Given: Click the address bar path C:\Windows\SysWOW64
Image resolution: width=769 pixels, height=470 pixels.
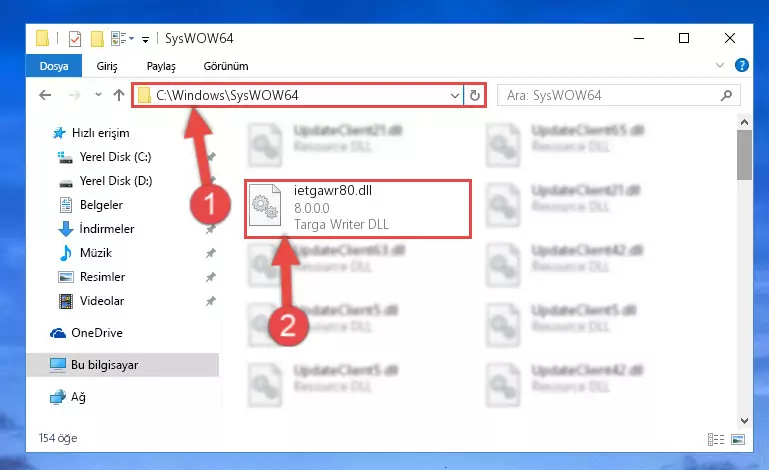Looking at the screenshot, I should [x=227, y=95].
